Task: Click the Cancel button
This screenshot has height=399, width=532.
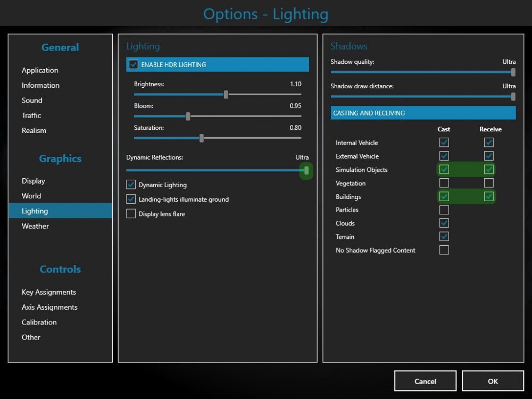Action: click(x=425, y=381)
